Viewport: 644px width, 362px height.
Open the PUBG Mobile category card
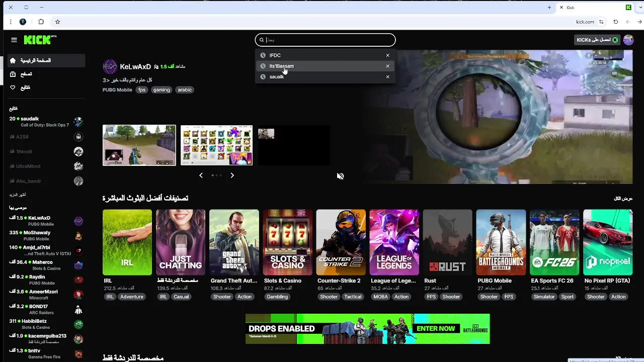501,242
